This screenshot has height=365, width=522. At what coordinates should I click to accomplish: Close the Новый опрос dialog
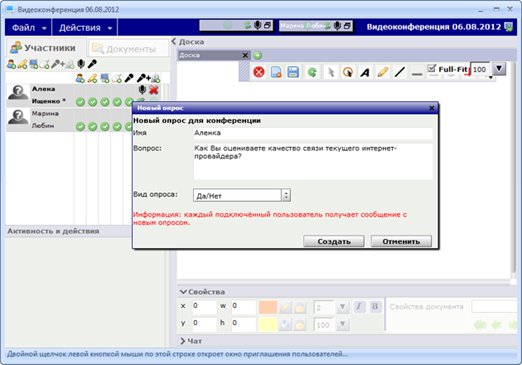pyautogui.click(x=431, y=108)
